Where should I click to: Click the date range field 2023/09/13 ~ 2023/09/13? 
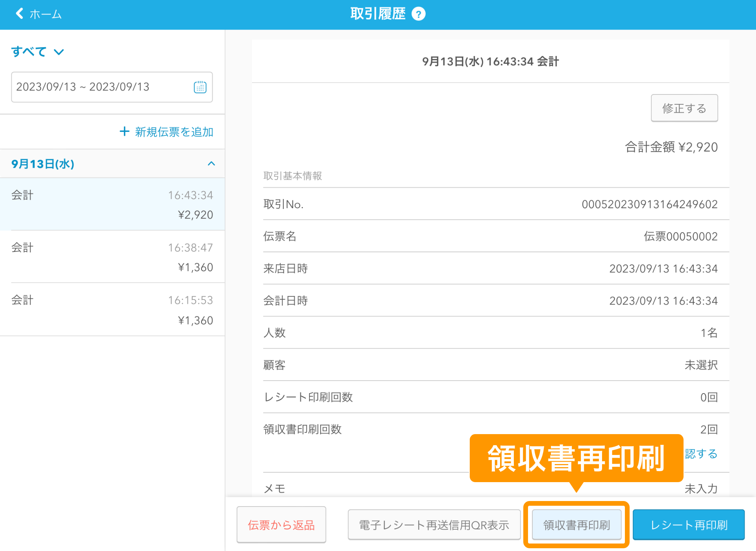point(112,87)
